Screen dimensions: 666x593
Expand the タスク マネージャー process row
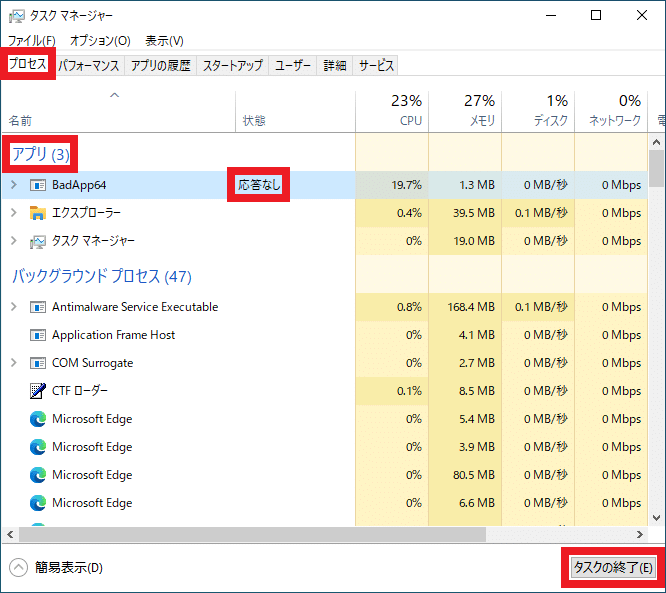click(x=14, y=241)
